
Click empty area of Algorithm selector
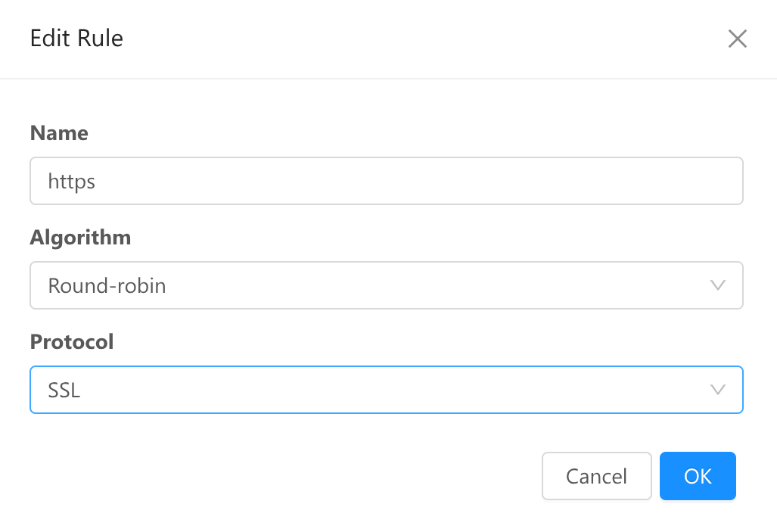[x=454, y=285]
